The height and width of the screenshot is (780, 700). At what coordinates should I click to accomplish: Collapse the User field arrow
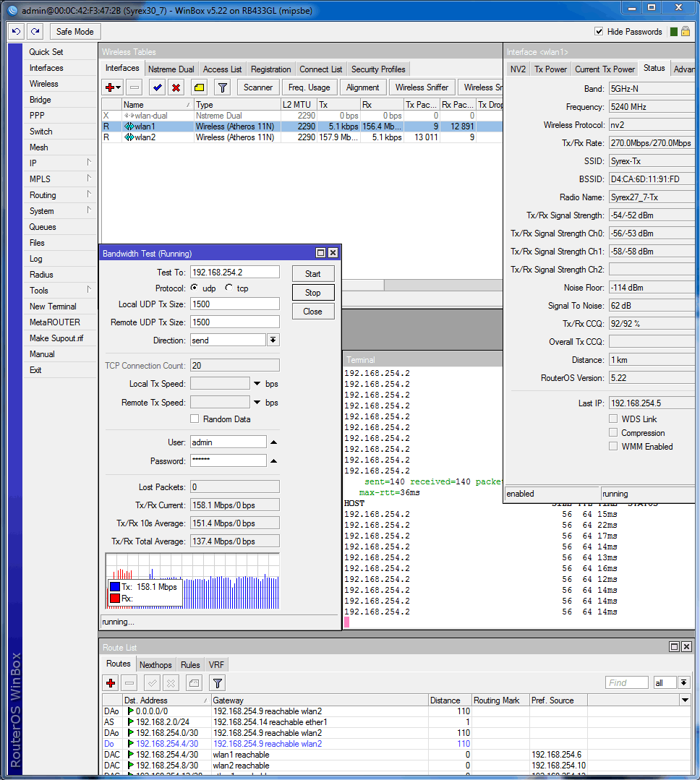pyautogui.click(x=273, y=442)
